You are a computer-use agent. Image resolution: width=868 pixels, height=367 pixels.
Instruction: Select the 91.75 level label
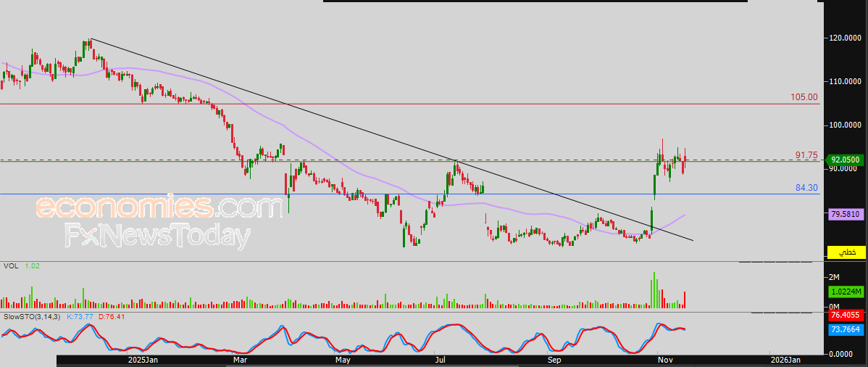[x=806, y=155]
